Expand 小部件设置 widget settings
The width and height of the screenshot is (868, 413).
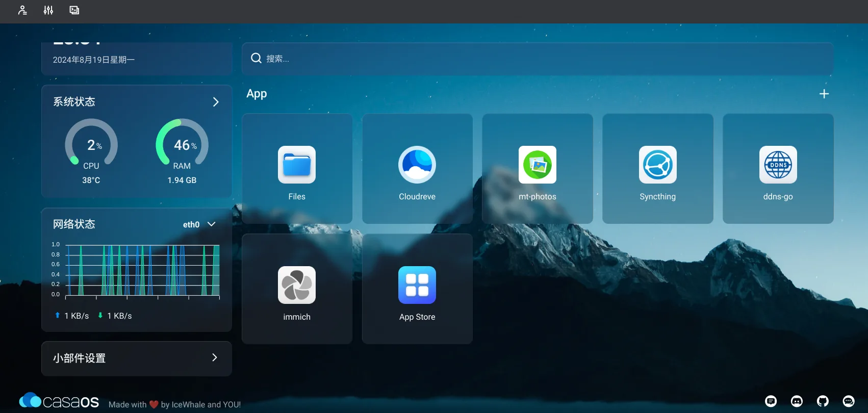pyautogui.click(x=137, y=358)
